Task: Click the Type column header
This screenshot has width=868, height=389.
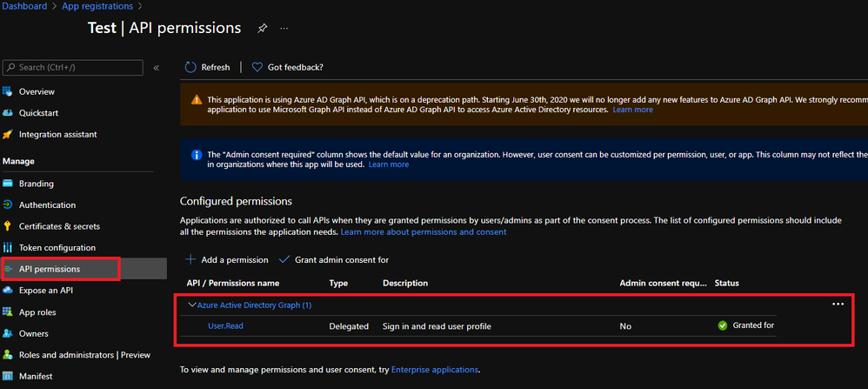Action: 339,283
